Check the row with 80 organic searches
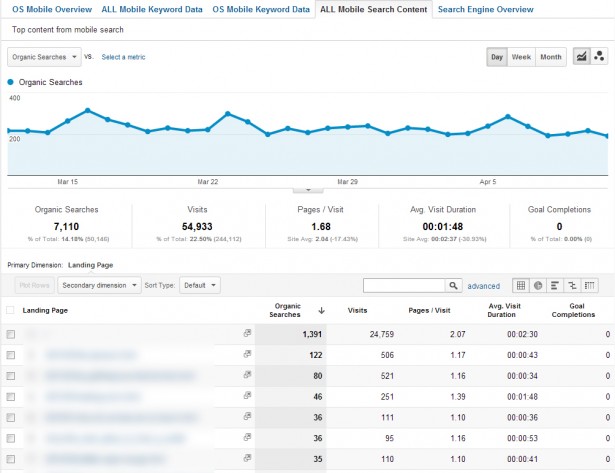This screenshot has width=615, height=473. pyautogui.click(x=11, y=376)
